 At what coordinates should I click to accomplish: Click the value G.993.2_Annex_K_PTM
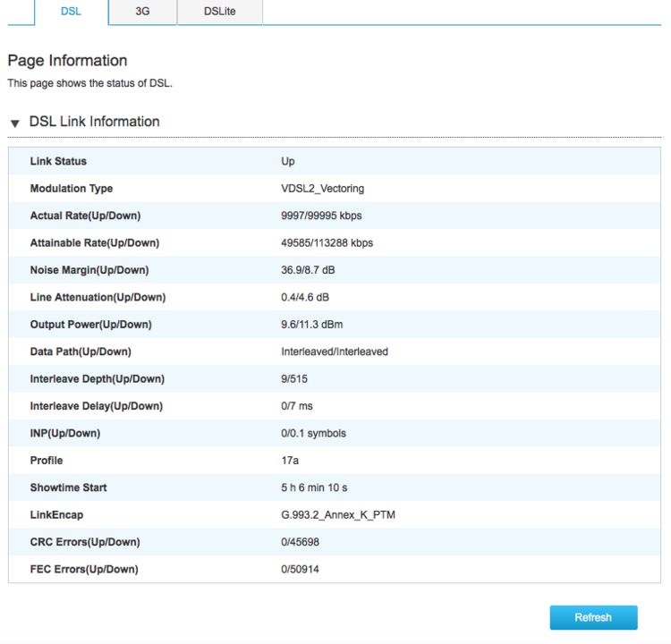(x=337, y=515)
